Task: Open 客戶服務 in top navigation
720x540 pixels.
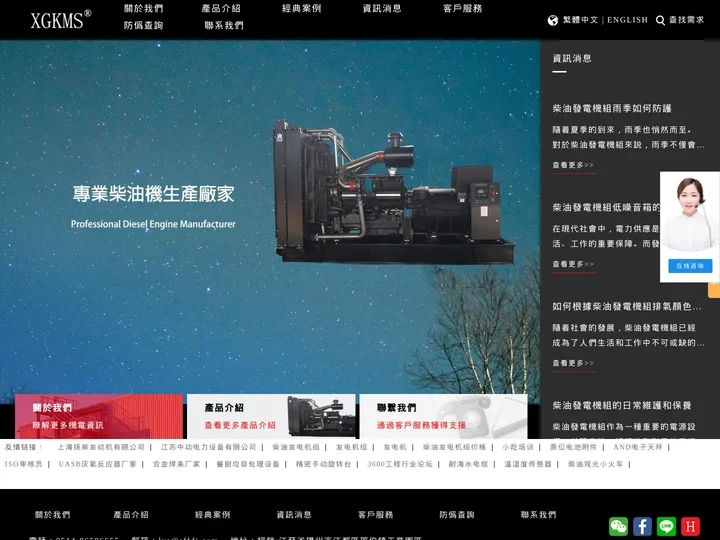Action: tap(463, 8)
